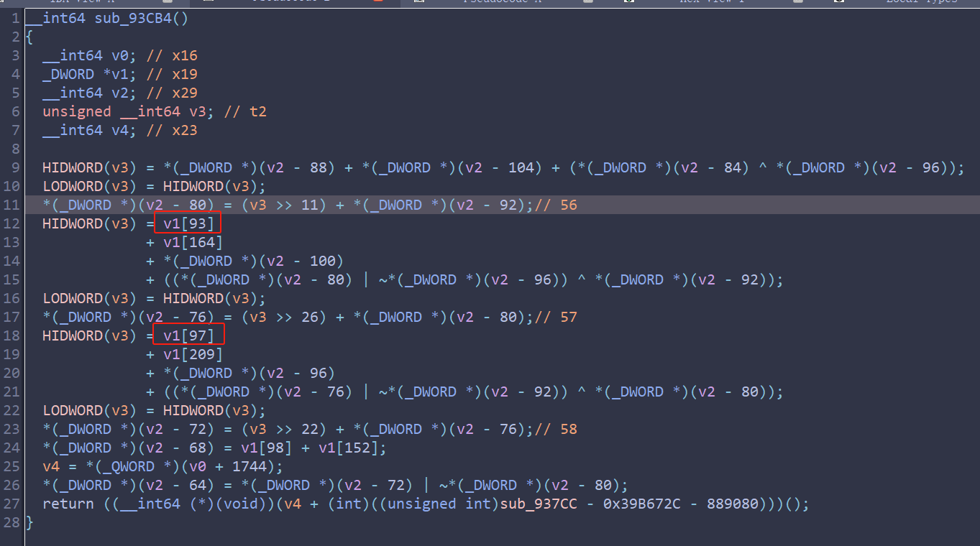
Task: Select the v1[164] array reference
Action: (193, 242)
